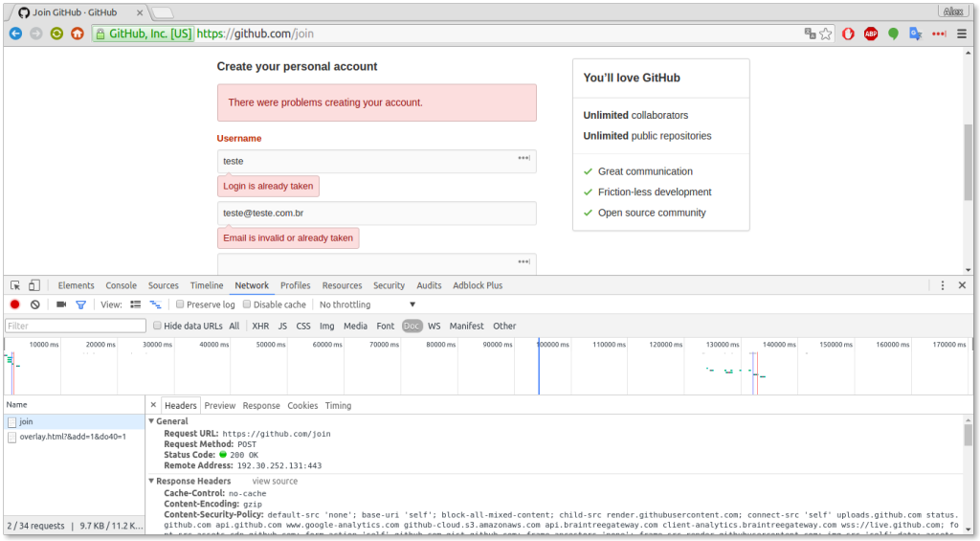Switch to large request rows view icon

136,304
